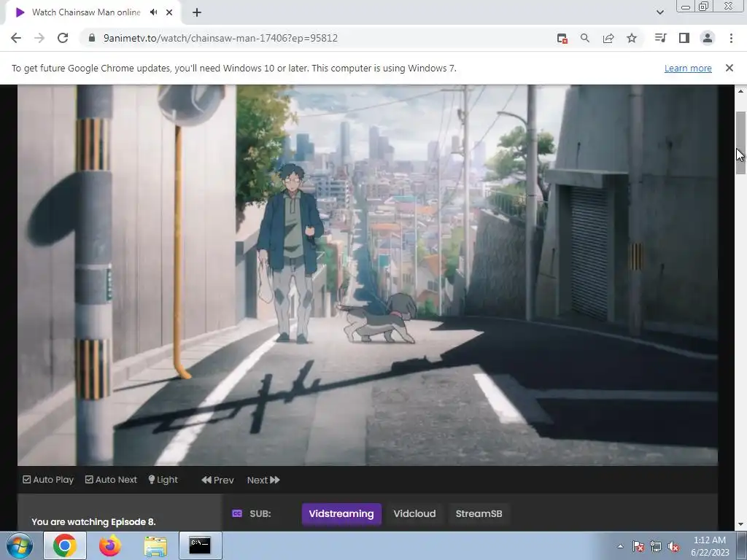Open the Chrome profile avatar
Viewport: 747px width, 560px height.
pyautogui.click(x=708, y=38)
